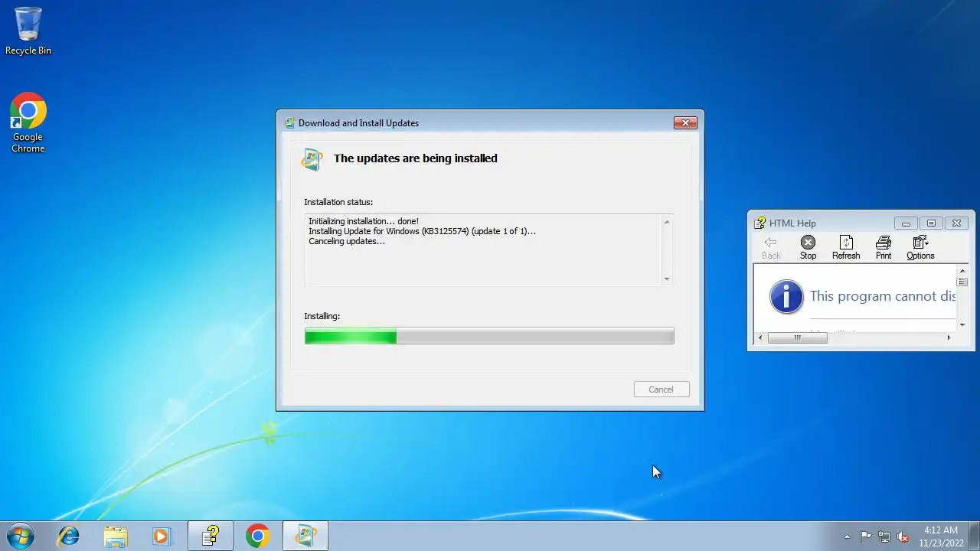Open Windows Explorer from the taskbar

tap(116, 536)
